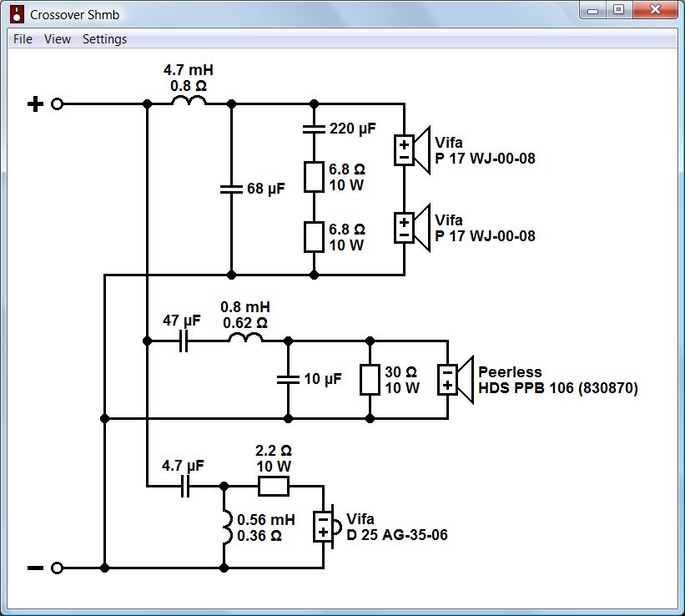Open the View menu
Viewport: 685px width, 616px height.
(58, 39)
